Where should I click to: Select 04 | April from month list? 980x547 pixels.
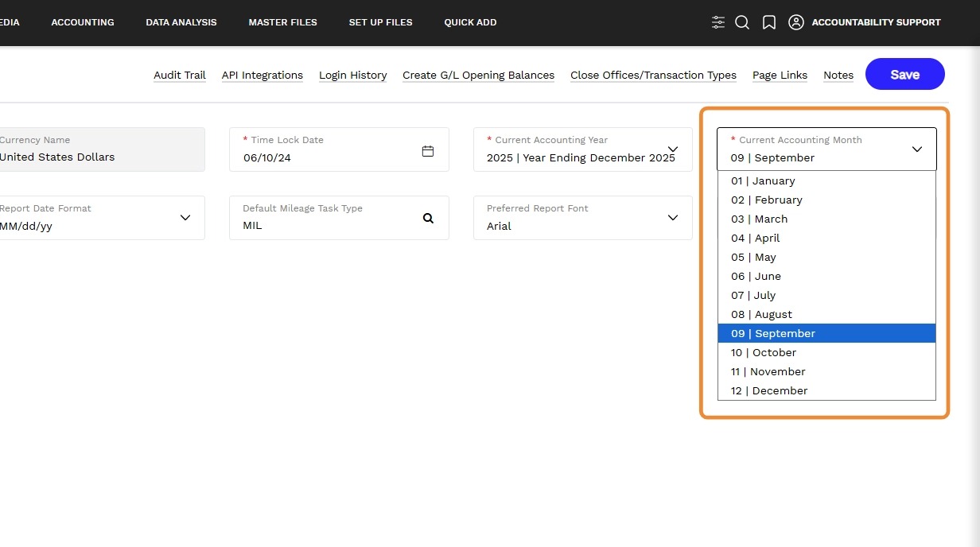pyautogui.click(x=826, y=238)
